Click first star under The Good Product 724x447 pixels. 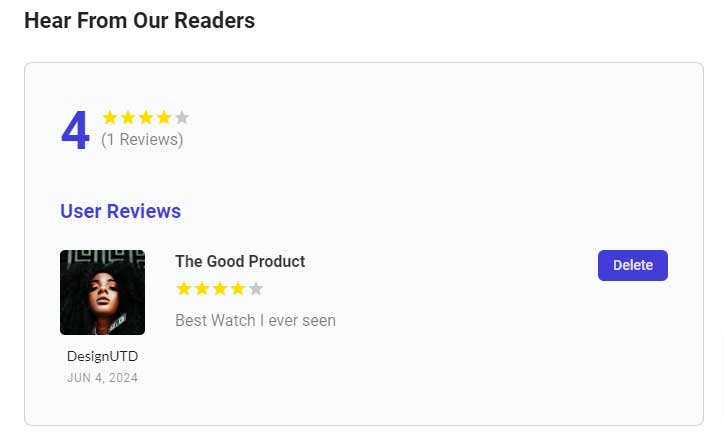(x=184, y=289)
